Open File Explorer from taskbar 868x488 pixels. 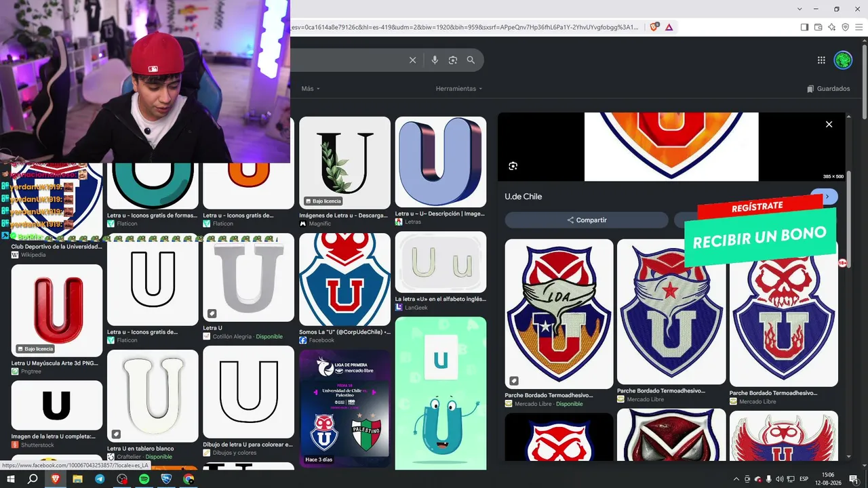coord(77,479)
